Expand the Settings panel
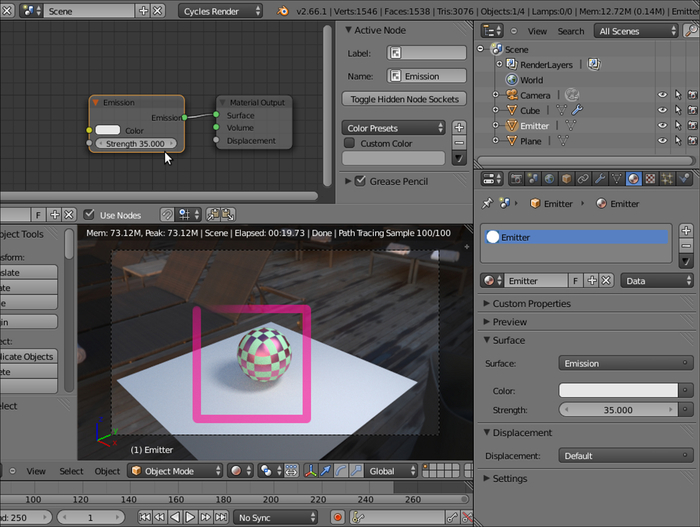Viewport: 700px width, 527px height. click(x=510, y=478)
